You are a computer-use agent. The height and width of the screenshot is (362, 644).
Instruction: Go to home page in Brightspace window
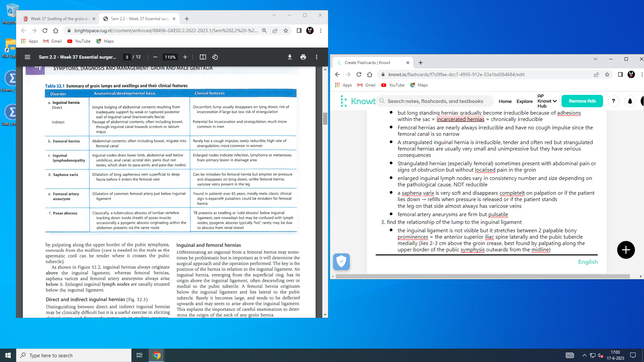pos(56,31)
